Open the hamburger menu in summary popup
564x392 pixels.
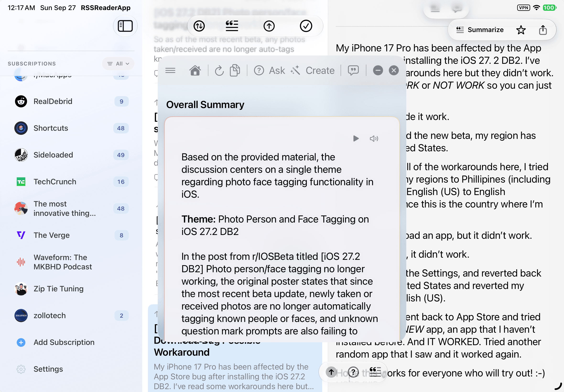click(170, 71)
